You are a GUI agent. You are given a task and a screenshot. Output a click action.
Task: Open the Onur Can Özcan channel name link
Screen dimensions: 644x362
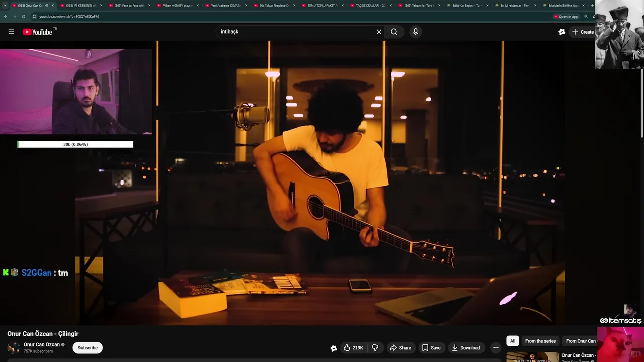pyautogui.click(x=42, y=345)
